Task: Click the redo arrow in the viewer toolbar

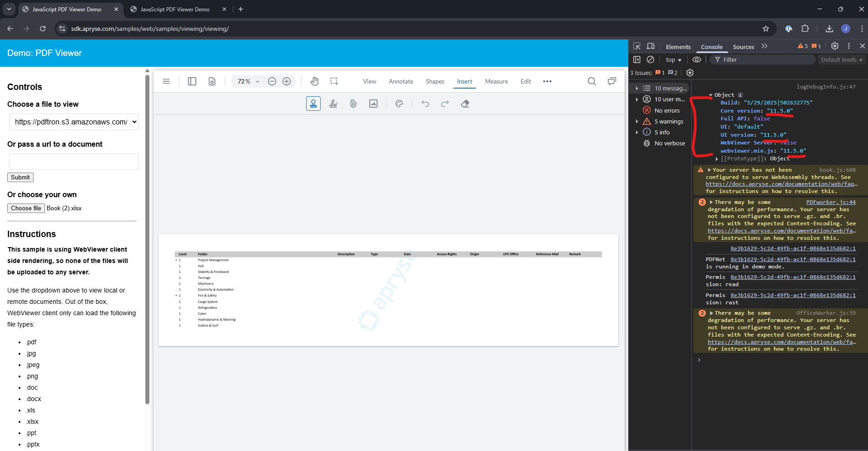Action: [x=445, y=104]
